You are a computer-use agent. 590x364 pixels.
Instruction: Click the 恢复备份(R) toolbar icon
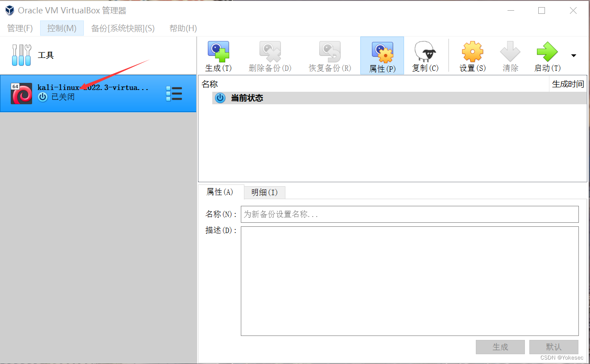330,52
